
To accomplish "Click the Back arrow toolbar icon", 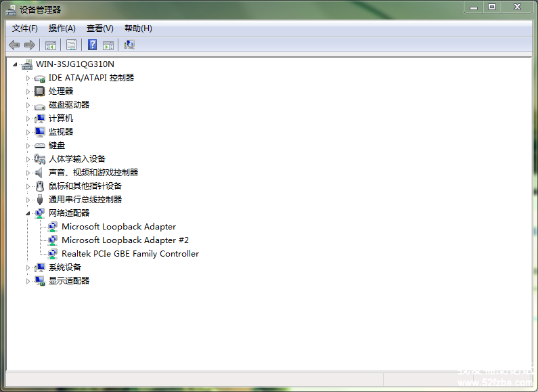I will [14, 45].
